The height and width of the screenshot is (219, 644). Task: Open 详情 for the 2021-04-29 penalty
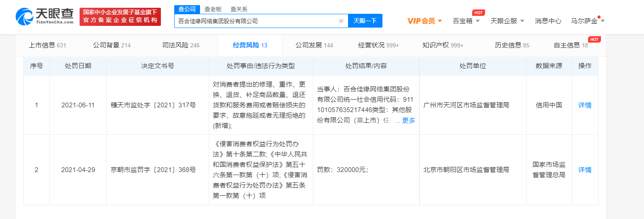pyautogui.click(x=585, y=170)
